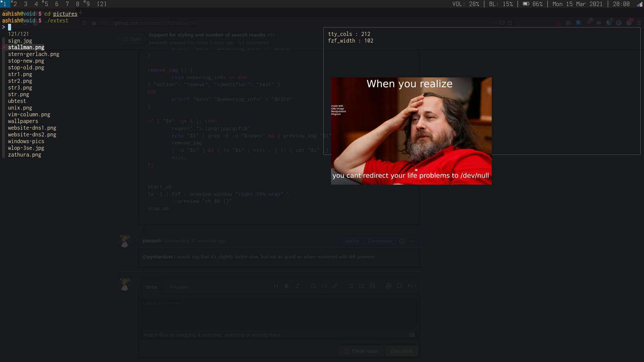Click the mention (@) icon

click(x=389, y=286)
